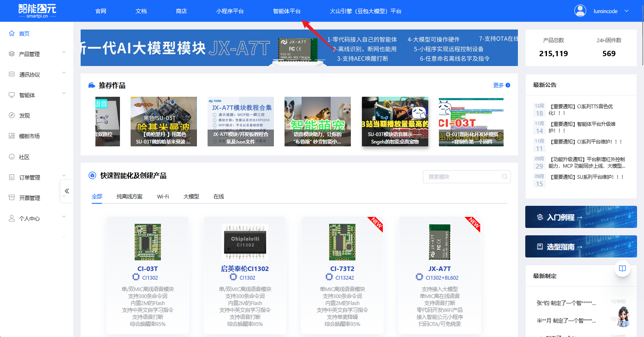
Task: Open the 商店 top menu item
Action: (181, 11)
